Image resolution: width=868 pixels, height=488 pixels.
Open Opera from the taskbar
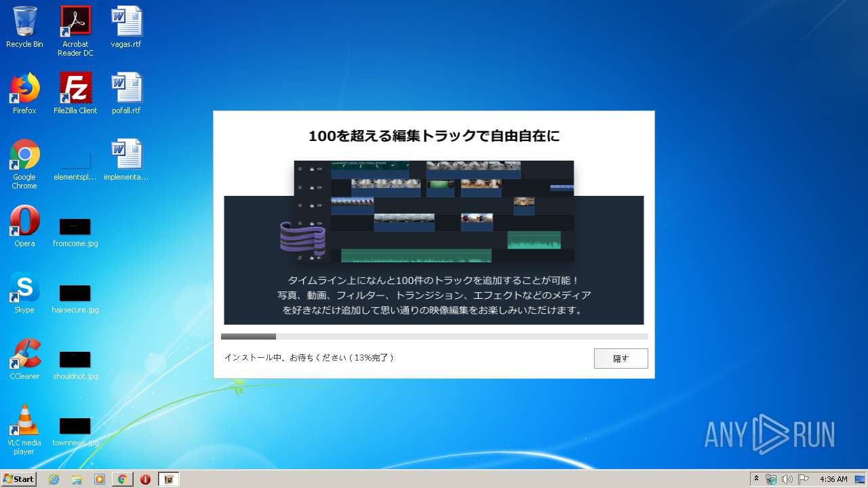click(x=145, y=479)
